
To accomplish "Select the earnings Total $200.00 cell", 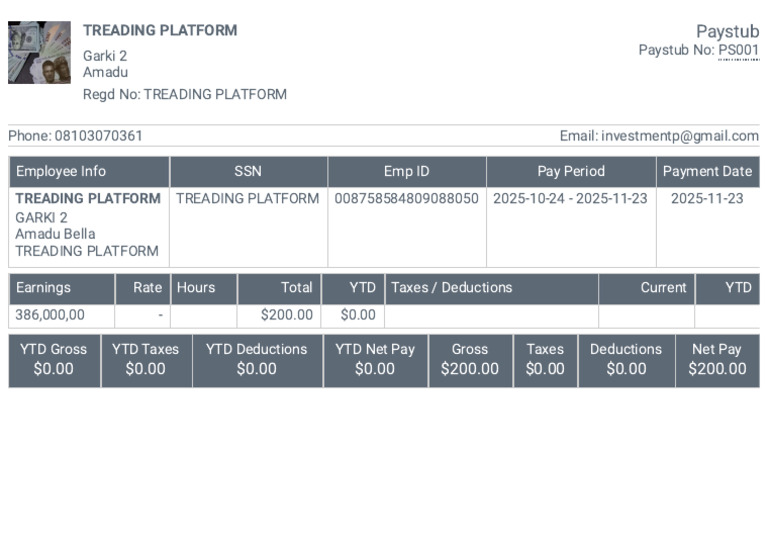I will (x=279, y=315).
